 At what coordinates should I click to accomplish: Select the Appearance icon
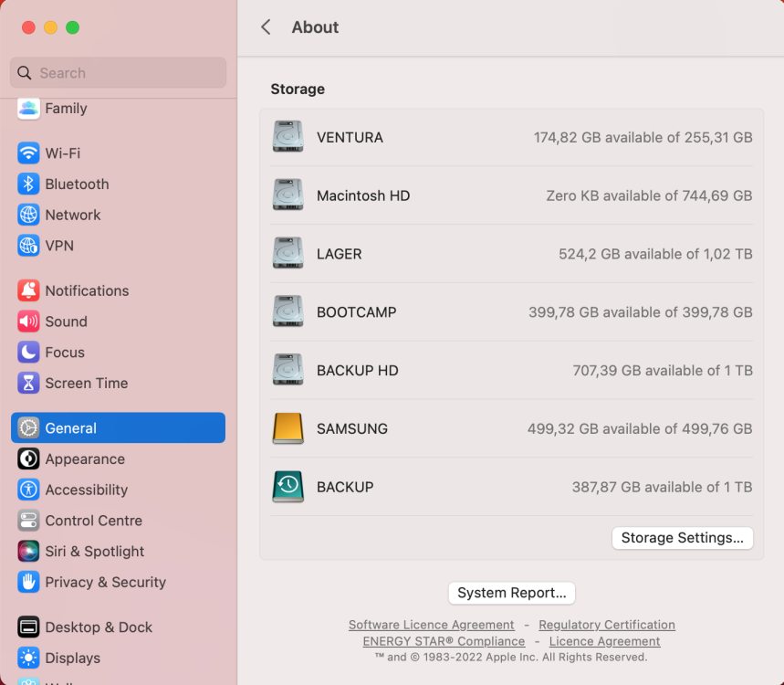(28, 458)
